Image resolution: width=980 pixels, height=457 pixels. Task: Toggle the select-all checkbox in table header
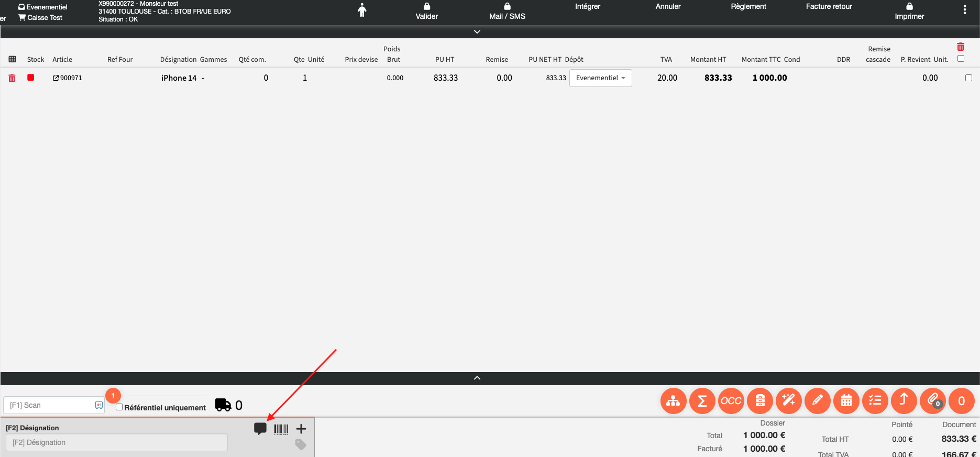click(x=961, y=59)
